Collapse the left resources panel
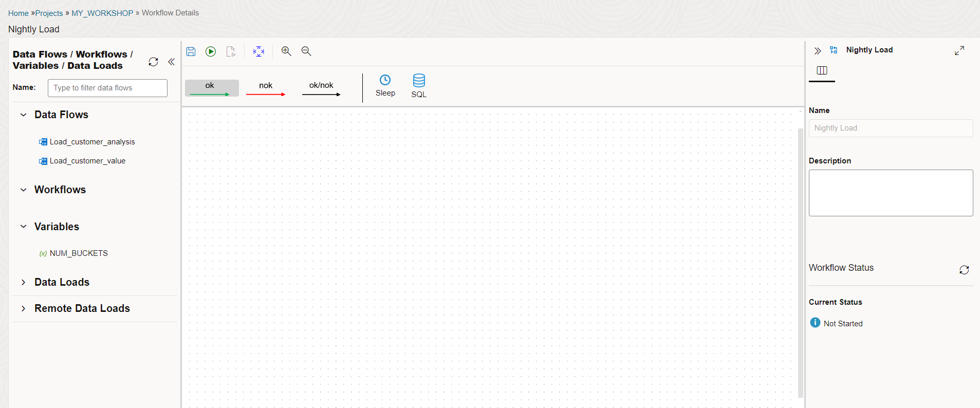980x408 pixels. (x=171, y=62)
